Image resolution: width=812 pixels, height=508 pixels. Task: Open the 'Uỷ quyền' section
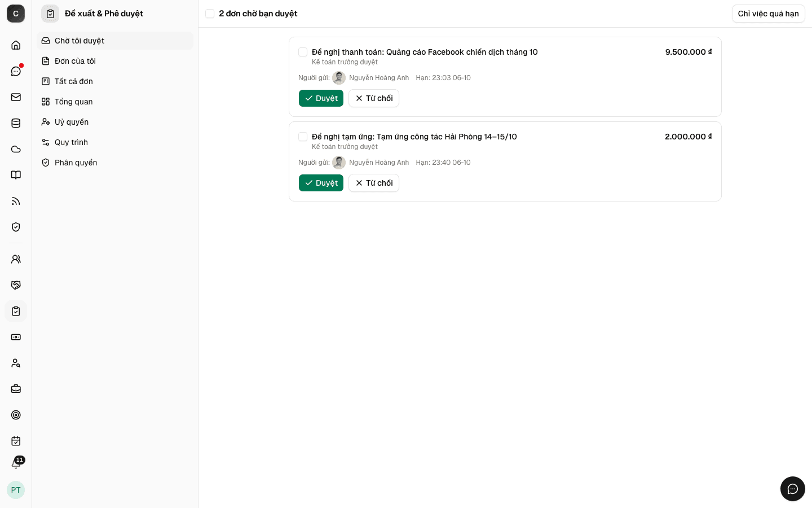pyautogui.click(x=115, y=122)
